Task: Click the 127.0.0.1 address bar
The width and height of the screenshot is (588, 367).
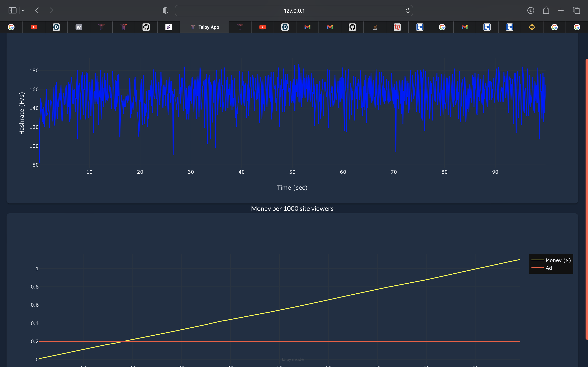Action: point(294,11)
